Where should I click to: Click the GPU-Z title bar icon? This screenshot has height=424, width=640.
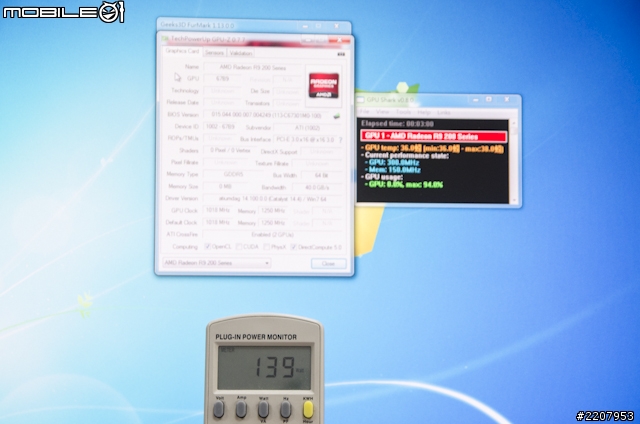pos(165,39)
